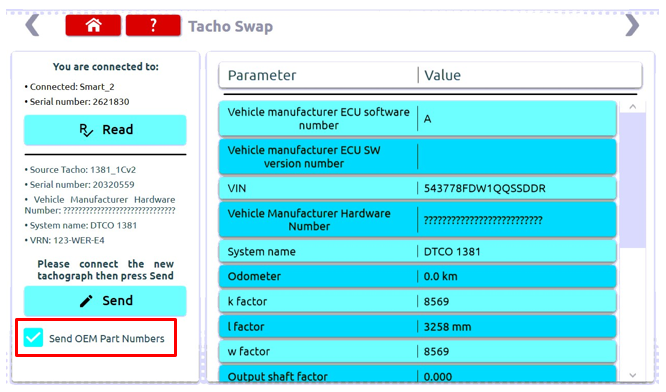Read data from the source tachograph
This screenshot has height=392, width=666.
[105, 130]
